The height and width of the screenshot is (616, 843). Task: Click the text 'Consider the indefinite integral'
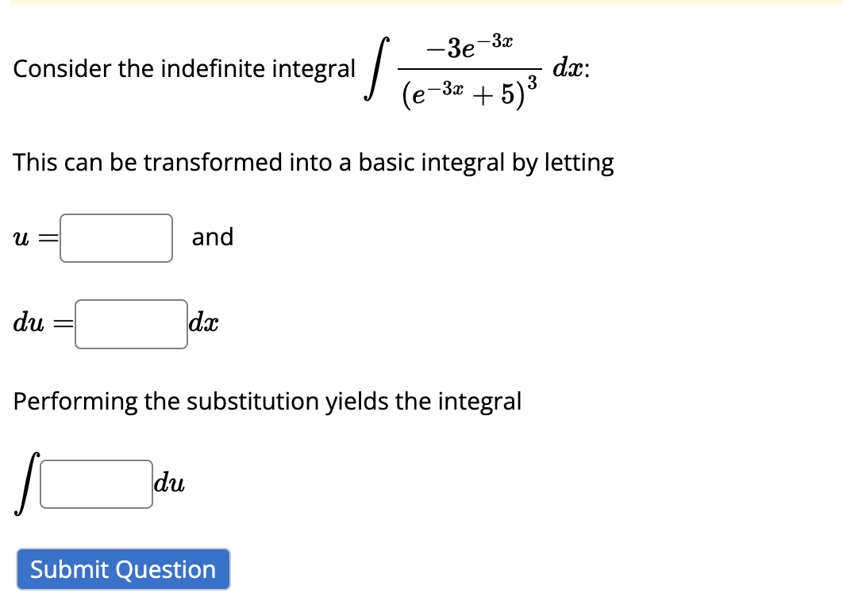pos(183,69)
